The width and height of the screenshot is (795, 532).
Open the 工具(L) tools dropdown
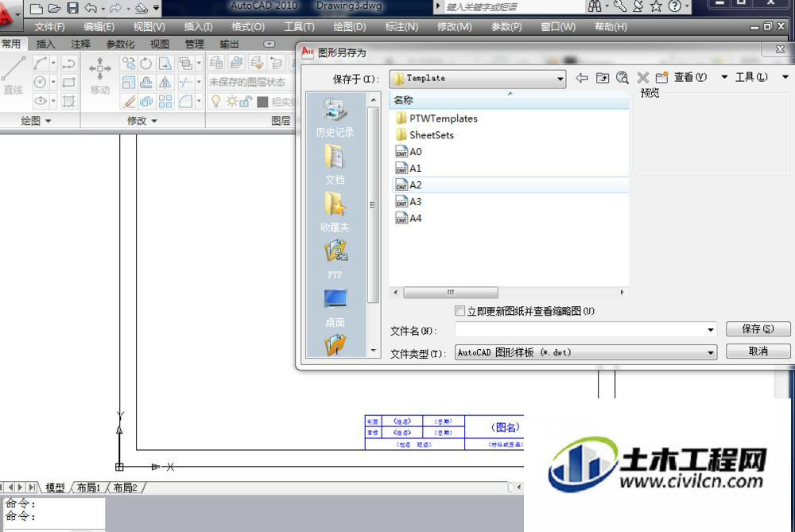[785, 77]
